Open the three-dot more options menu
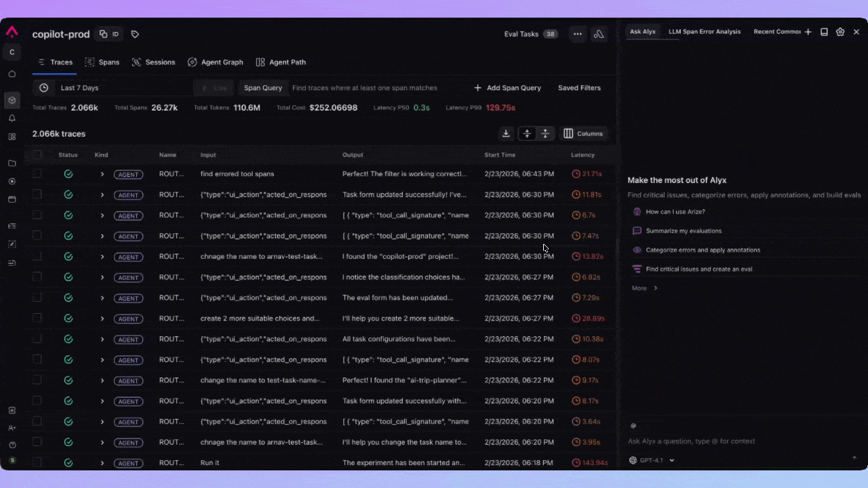This screenshot has height=488, width=868. tap(577, 34)
